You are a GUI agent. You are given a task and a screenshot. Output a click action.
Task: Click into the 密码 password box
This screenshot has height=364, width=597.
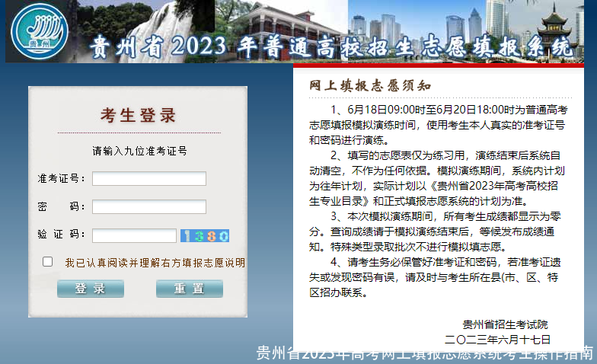(x=149, y=207)
